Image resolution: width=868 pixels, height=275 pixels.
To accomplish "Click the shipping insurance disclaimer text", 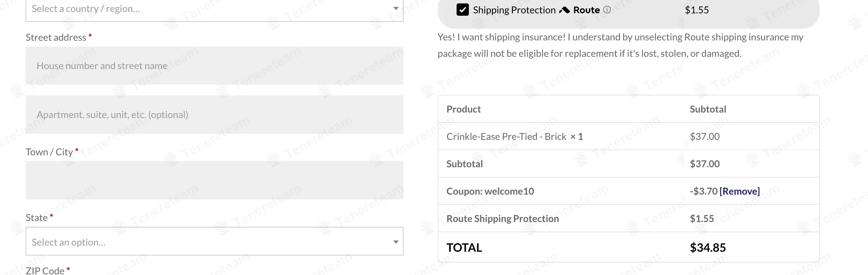I will [620, 45].
